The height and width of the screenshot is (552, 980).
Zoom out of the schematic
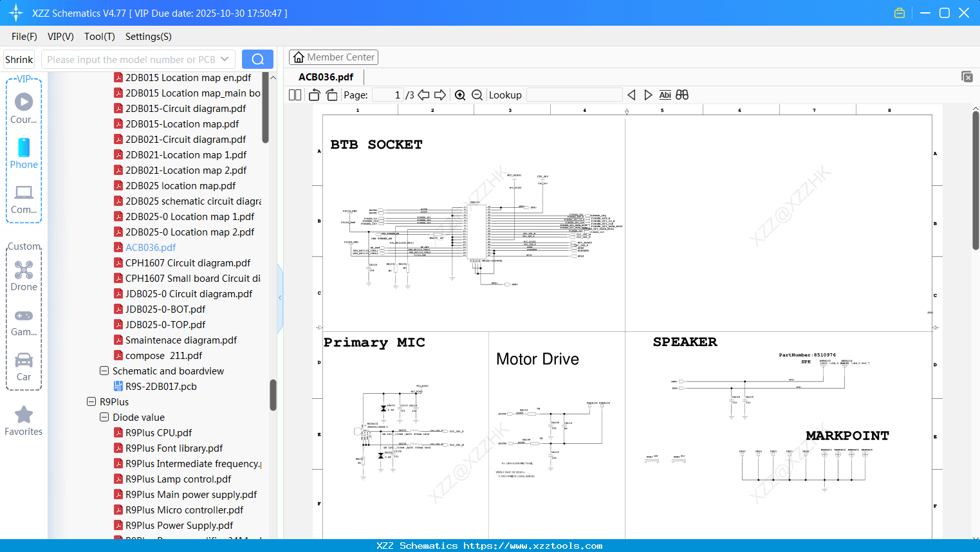[477, 95]
